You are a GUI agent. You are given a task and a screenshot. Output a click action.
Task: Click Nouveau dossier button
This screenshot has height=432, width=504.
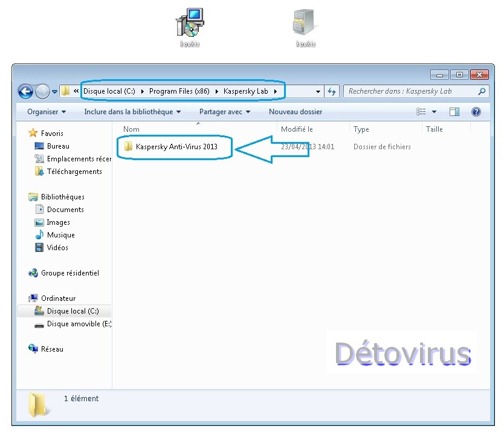click(296, 112)
